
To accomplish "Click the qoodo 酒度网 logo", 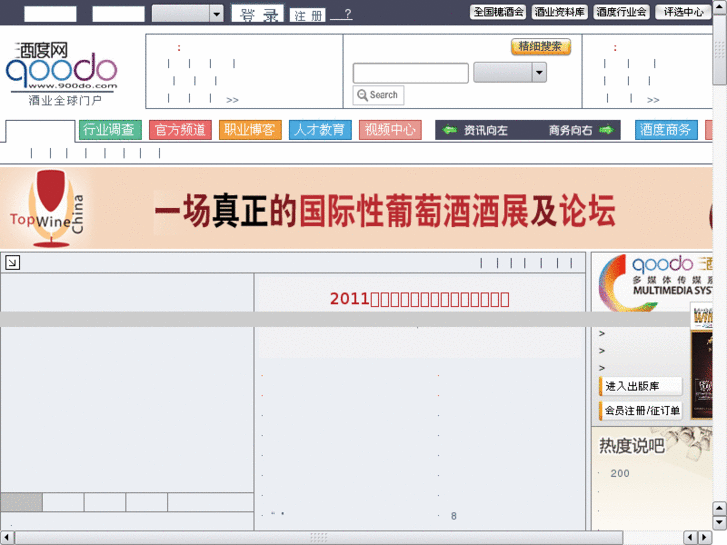I will (61, 74).
